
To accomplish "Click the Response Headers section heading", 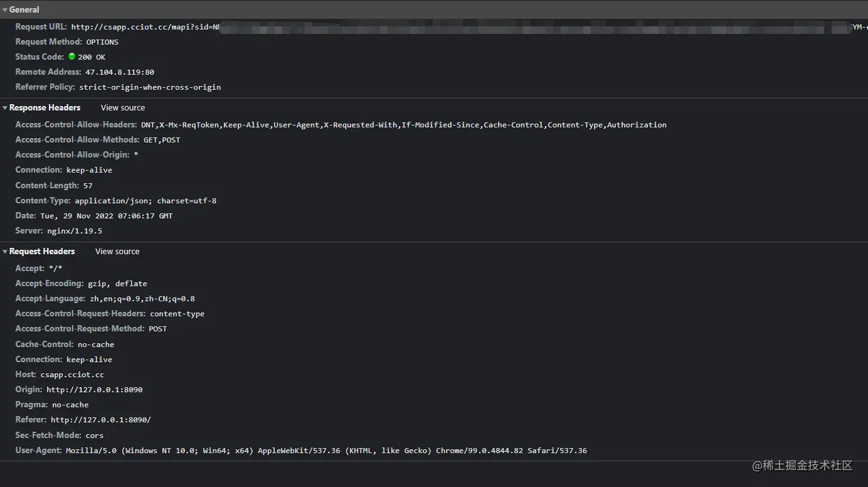I will pos(45,108).
